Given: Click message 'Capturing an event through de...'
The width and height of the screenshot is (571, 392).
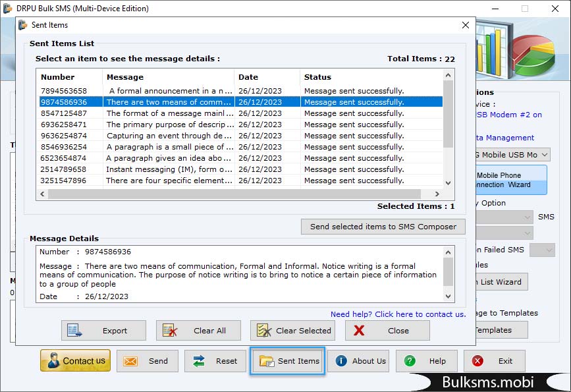Looking at the screenshot, I should tap(169, 136).
